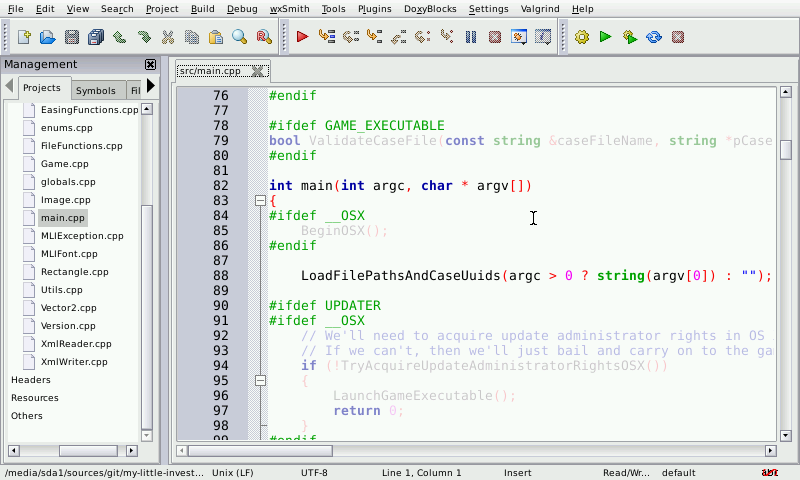Click the Insert mode status entry
Image resolution: width=800 pixels, height=480 pixels.
517,473
